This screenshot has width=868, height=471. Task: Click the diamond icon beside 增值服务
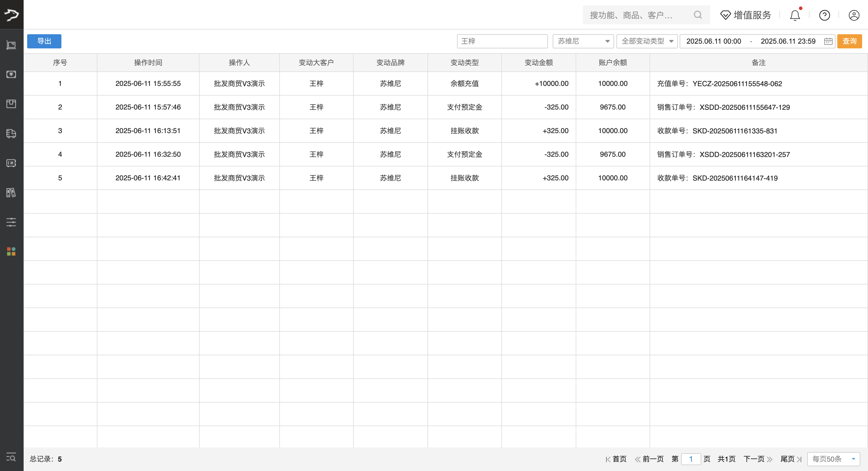click(725, 15)
